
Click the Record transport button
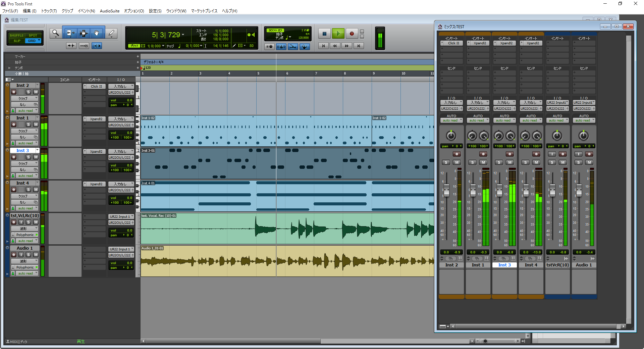click(352, 34)
